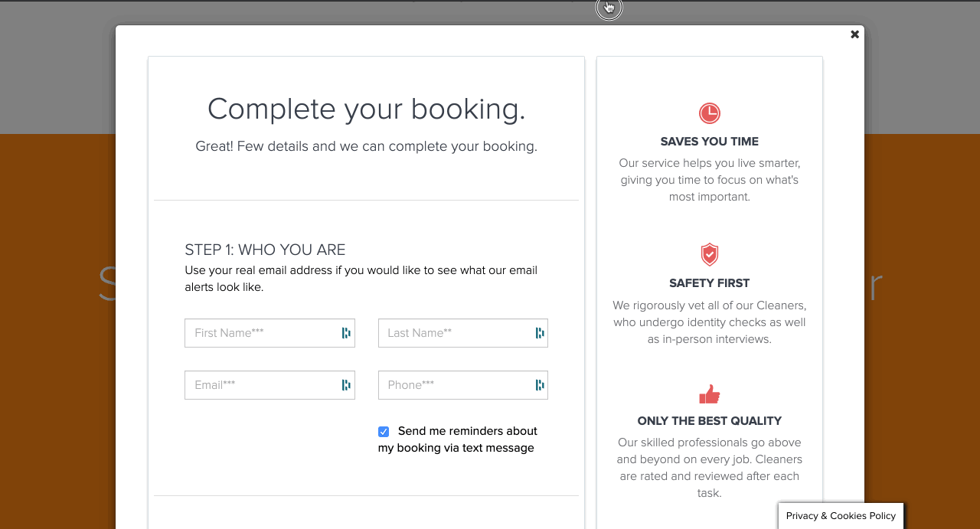The width and height of the screenshot is (980, 529).
Task: Click into the Email input field
Action: (260, 385)
